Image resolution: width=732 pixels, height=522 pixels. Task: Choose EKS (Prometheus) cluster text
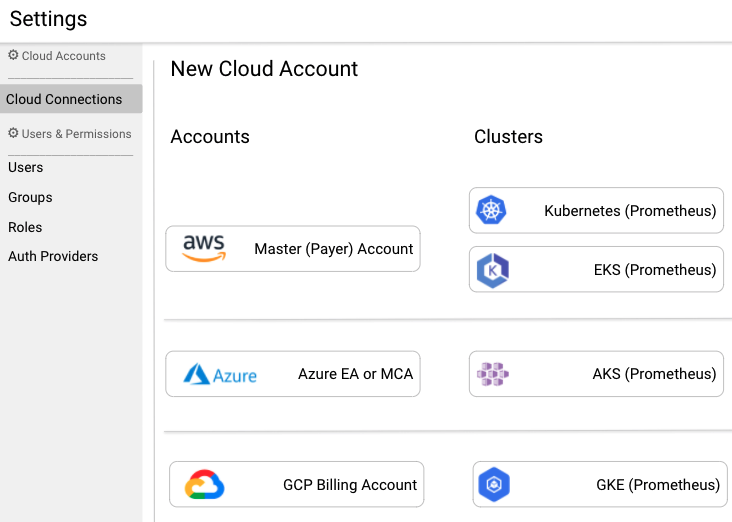point(655,270)
